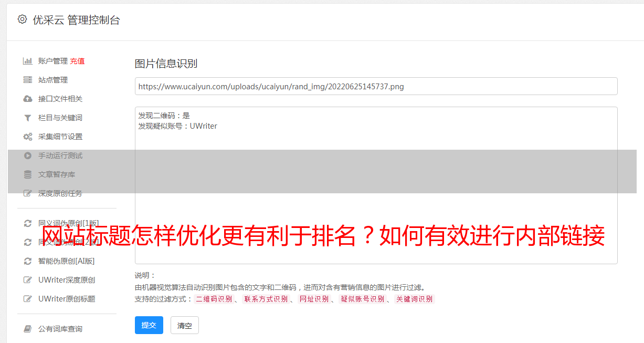The width and height of the screenshot is (644, 343).
Task: Focus the image URL input field
Action: 376,86
